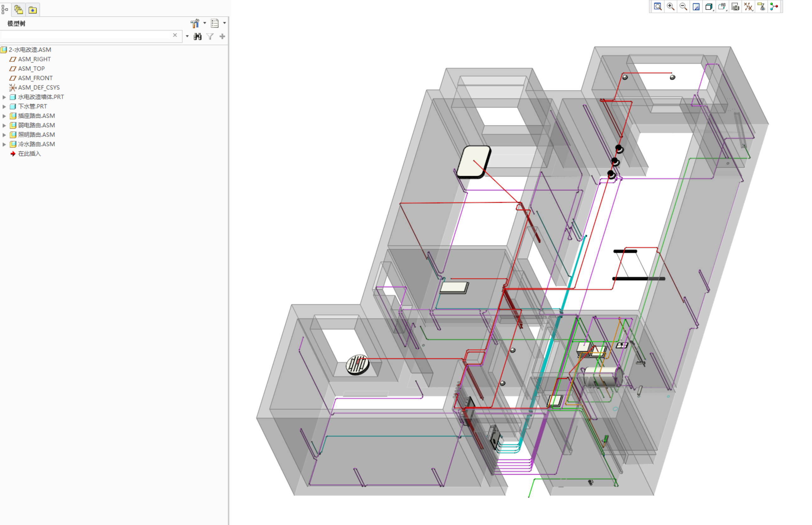Image resolution: width=812 pixels, height=525 pixels.
Task: Click the Zoom In magnifier icon
Action: 671,7
